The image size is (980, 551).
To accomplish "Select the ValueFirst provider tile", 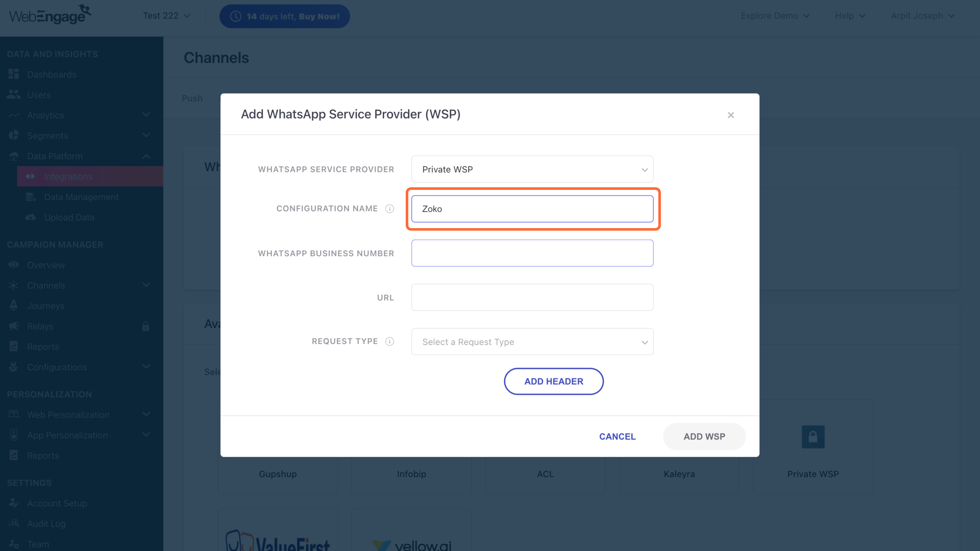I will pos(278,530).
